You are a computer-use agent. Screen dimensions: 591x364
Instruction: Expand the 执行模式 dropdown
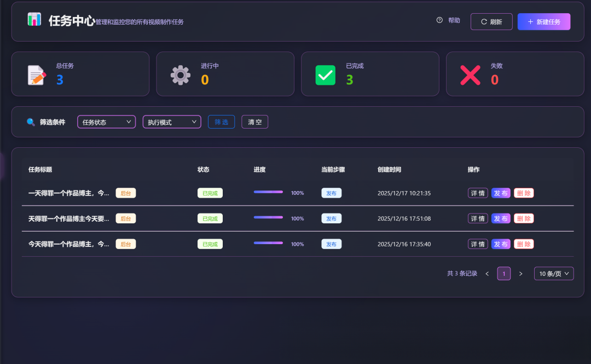172,122
